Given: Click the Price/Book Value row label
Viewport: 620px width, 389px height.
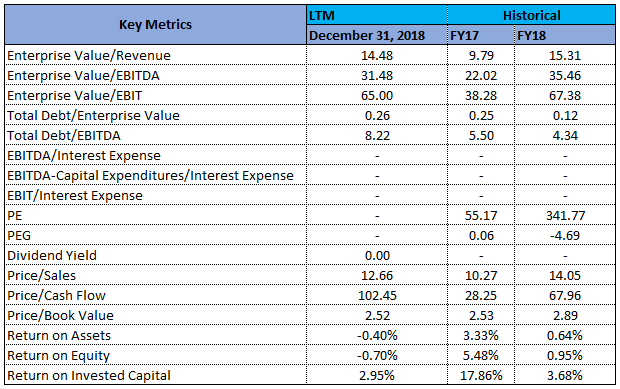Looking at the screenshot, I should coord(60,315).
